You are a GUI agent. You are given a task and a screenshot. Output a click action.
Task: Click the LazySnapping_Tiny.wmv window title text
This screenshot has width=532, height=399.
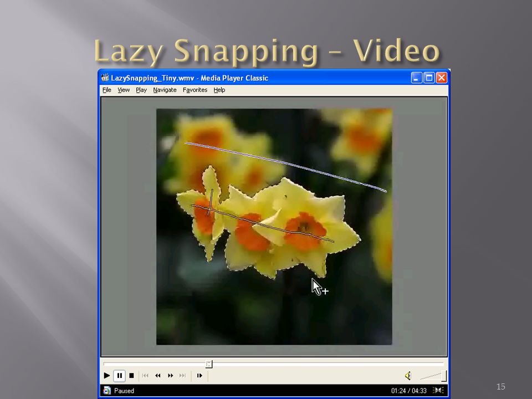(190, 78)
